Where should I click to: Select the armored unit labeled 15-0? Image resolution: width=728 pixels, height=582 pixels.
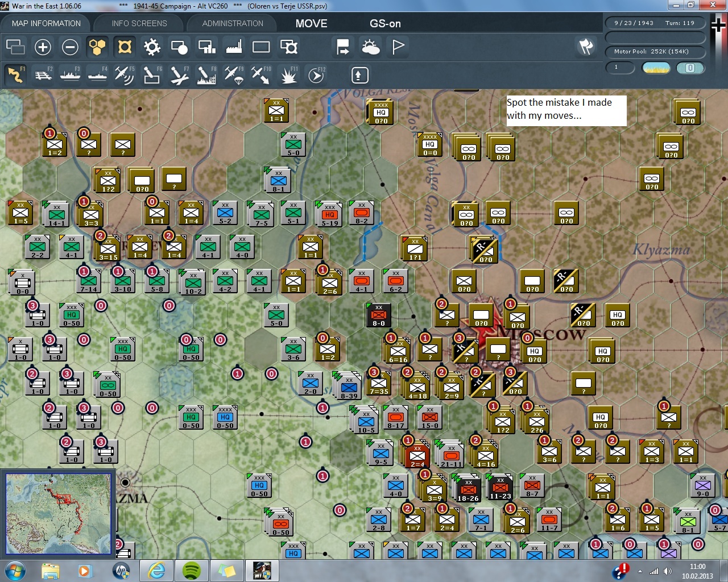[430, 417]
